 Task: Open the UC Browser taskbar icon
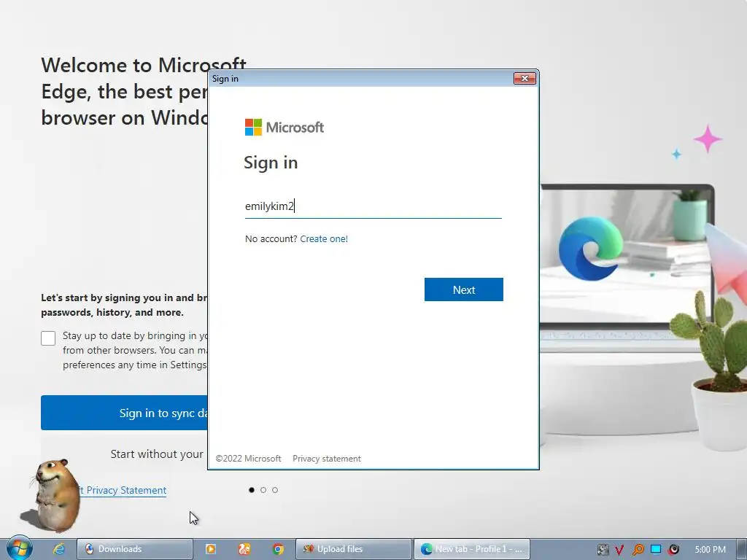click(244, 549)
